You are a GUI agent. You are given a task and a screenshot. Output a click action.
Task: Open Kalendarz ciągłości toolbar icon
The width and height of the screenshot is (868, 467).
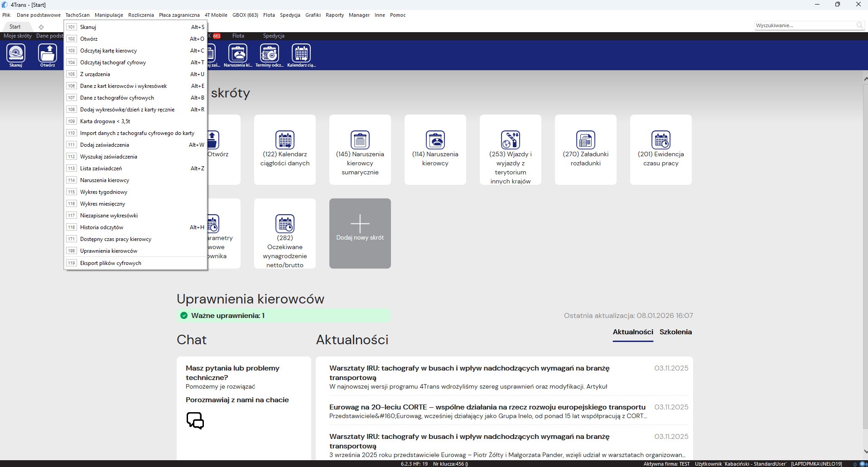point(301,55)
